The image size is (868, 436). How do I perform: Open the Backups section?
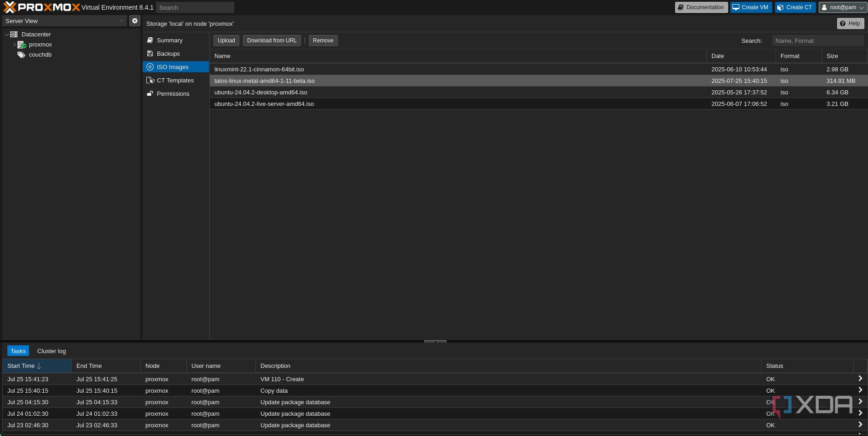coord(175,54)
